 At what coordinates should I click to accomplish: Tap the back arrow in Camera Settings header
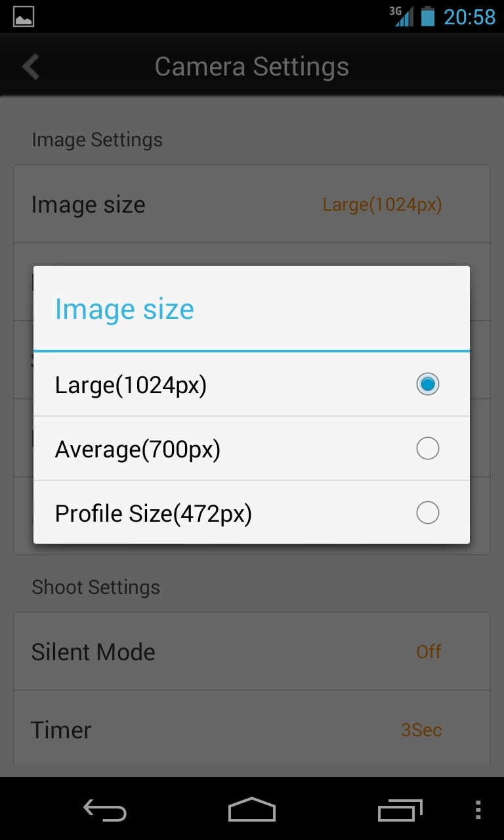pyautogui.click(x=31, y=67)
